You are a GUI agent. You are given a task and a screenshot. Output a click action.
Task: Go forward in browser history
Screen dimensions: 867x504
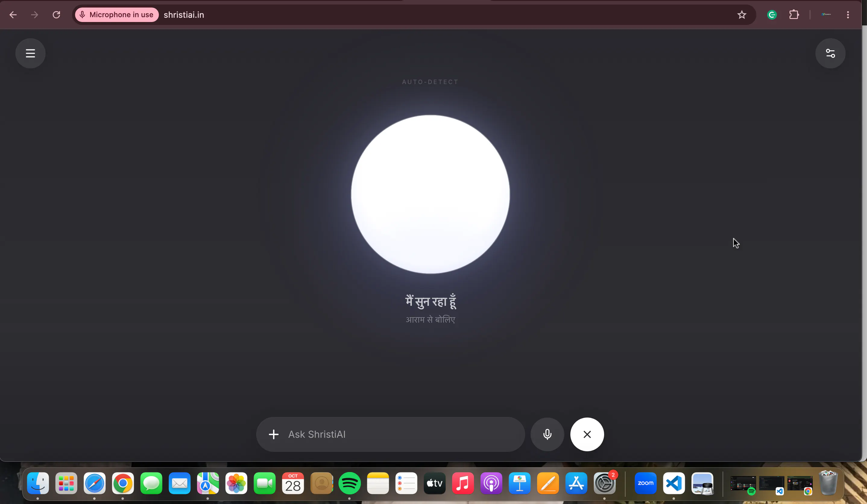click(x=34, y=15)
